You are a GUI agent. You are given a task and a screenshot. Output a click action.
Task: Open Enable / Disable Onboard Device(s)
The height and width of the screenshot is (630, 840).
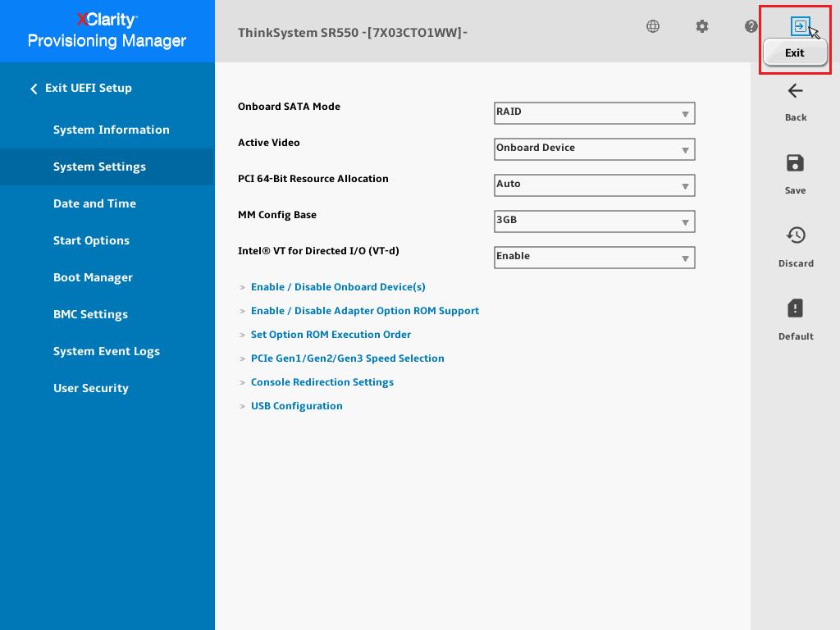[x=338, y=287]
